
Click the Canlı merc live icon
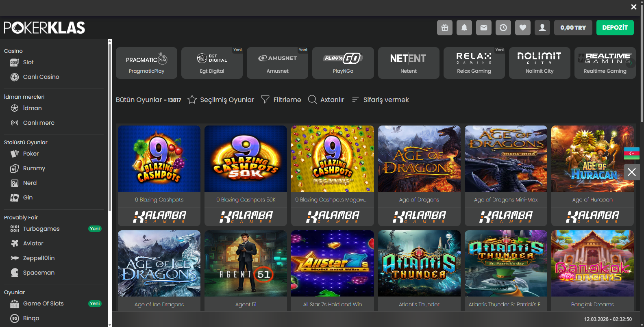15,123
